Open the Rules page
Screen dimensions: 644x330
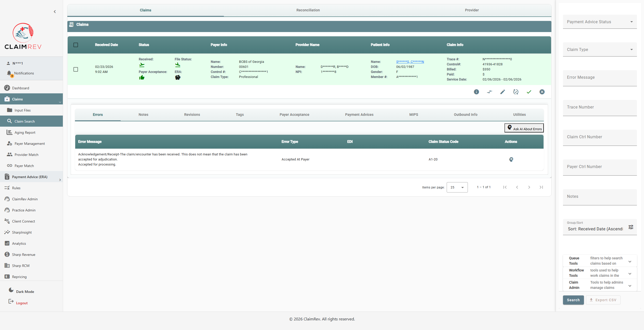31,188
